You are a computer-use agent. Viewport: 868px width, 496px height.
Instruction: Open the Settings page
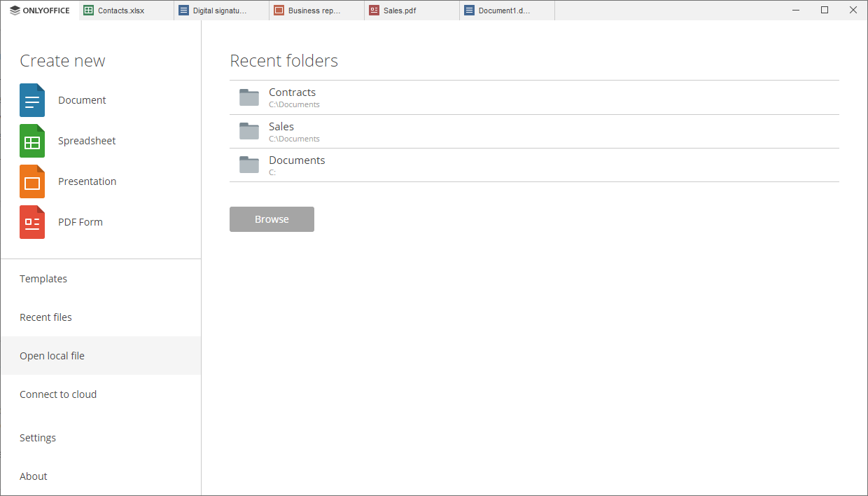(x=38, y=438)
